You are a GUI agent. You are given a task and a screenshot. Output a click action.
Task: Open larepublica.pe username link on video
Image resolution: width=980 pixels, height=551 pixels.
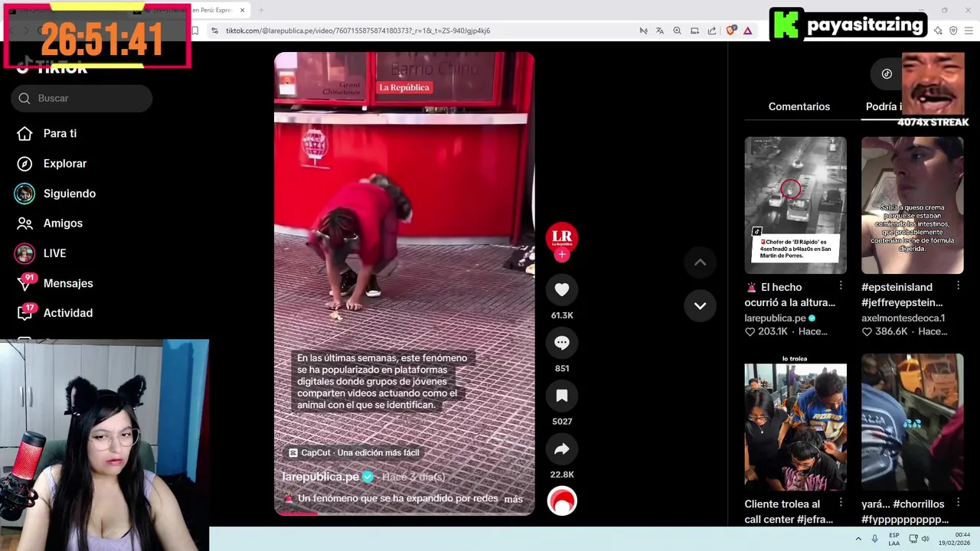coord(321,477)
